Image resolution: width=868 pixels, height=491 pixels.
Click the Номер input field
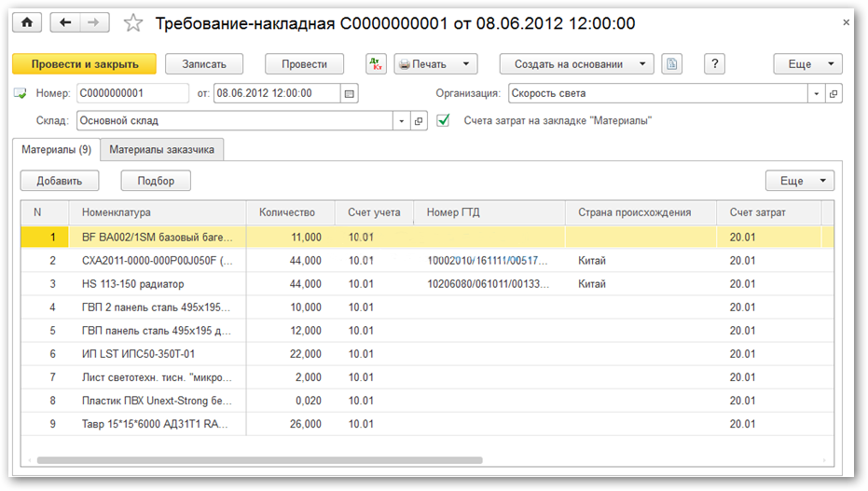132,93
